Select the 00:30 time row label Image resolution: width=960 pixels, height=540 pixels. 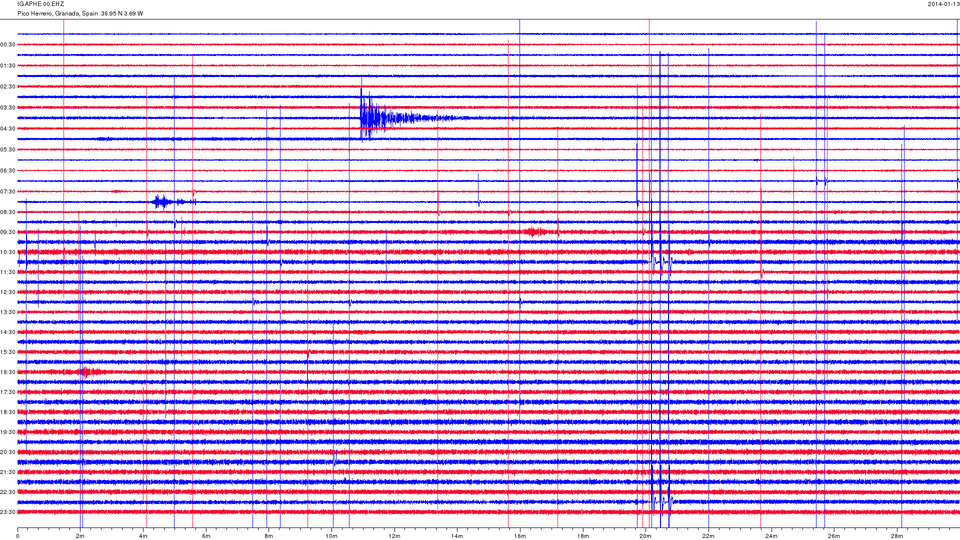coord(8,45)
